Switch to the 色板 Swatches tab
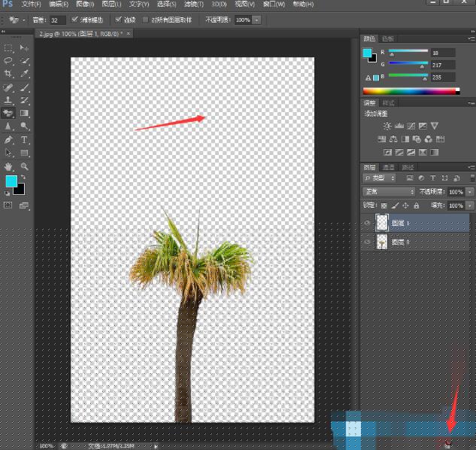476x450 pixels. pyautogui.click(x=388, y=38)
